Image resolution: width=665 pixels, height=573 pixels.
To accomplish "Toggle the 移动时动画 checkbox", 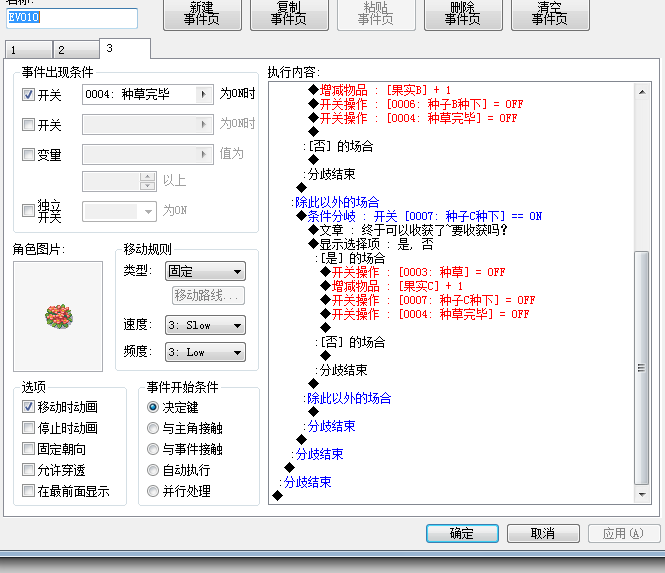I will pos(28,407).
